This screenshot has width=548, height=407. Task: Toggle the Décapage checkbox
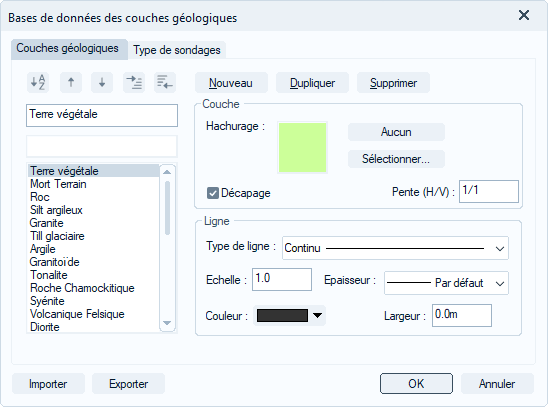click(x=212, y=193)
